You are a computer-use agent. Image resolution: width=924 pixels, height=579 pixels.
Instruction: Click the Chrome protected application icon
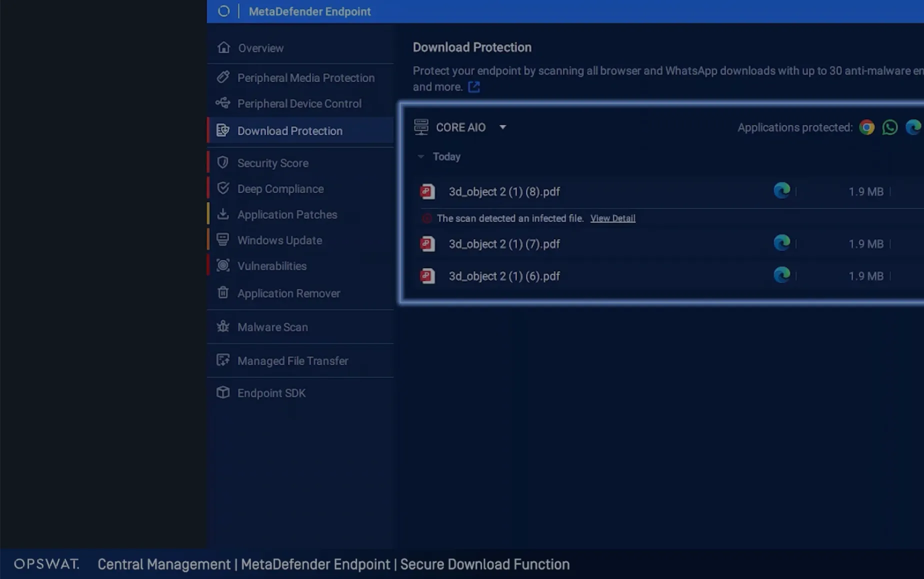[x=867, y=127]
